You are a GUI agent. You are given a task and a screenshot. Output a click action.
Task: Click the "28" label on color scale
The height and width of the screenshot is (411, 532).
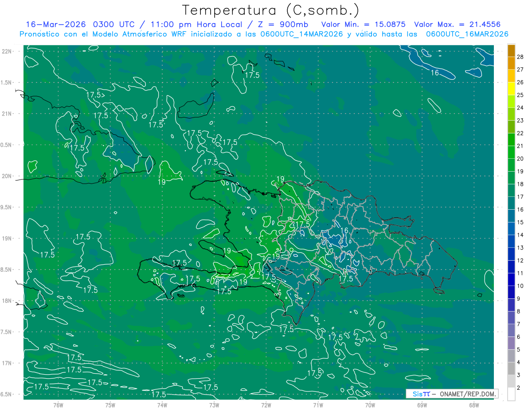click(x=520, y=57)
